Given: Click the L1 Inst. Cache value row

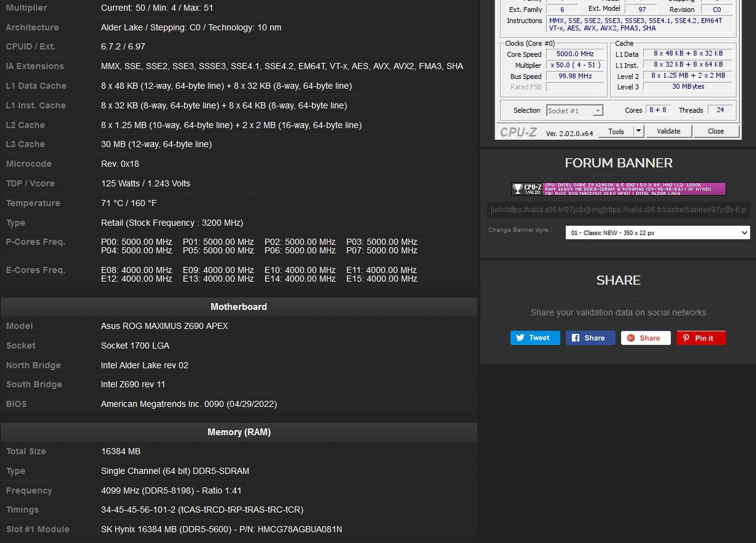Looking at the screenshot, I should coord(224,105).
